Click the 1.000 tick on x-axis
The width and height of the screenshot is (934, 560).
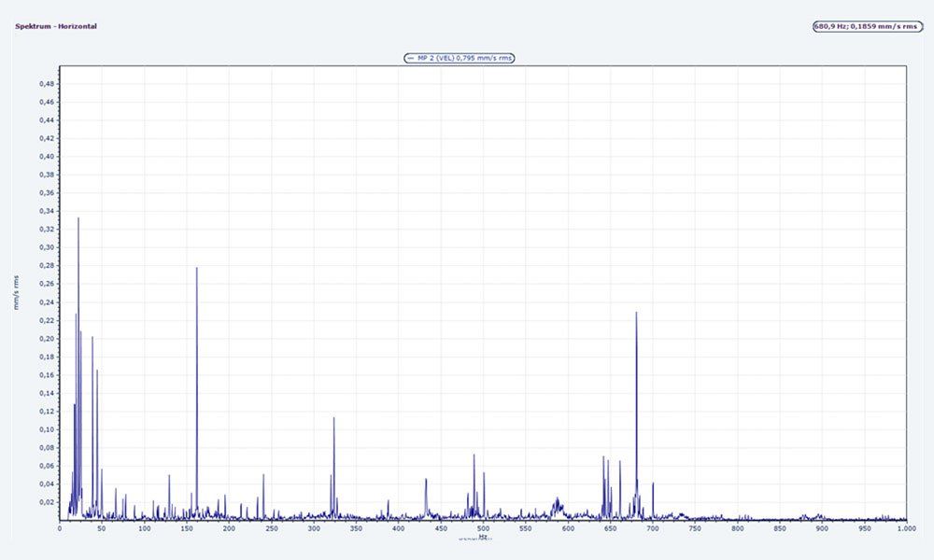point(905,529)
